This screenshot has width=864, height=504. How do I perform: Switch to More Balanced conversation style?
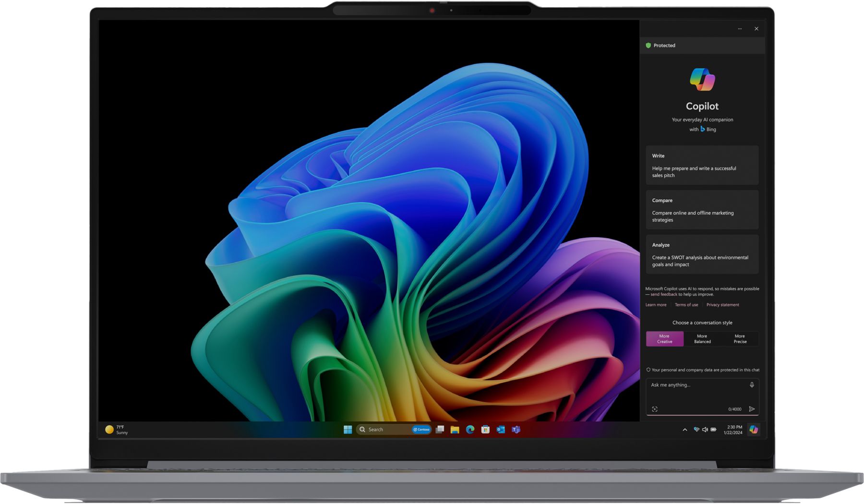[x=702, y=339]
